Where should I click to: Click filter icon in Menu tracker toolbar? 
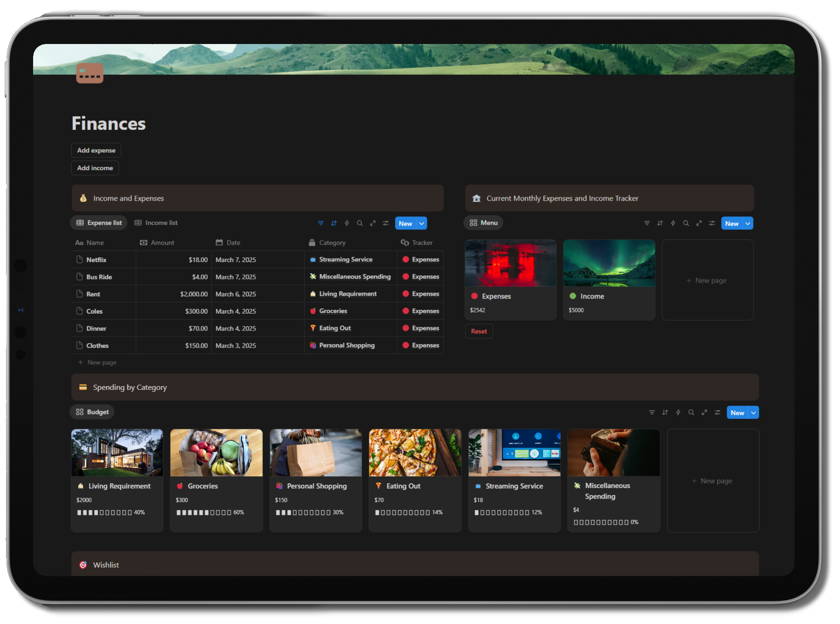click(x=647, y=223)
